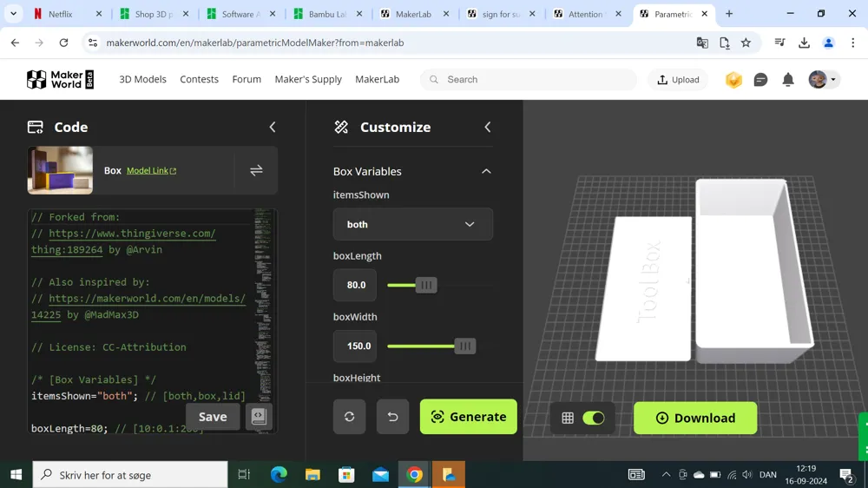
Task: Open Task View on the taskbar
Action: pos(244,475)
